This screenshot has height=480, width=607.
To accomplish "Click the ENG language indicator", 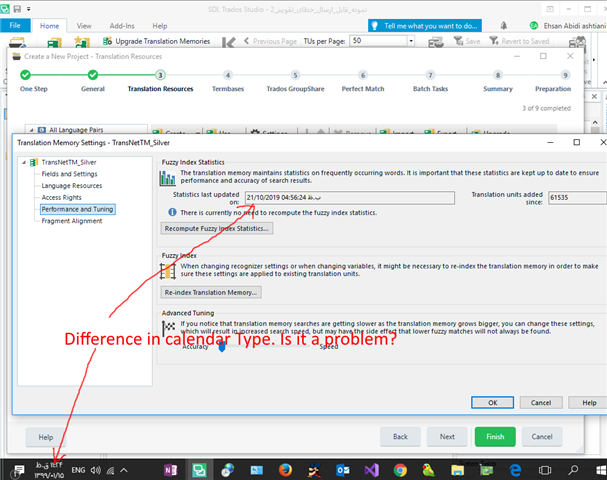I will click(x=78, y=470).
